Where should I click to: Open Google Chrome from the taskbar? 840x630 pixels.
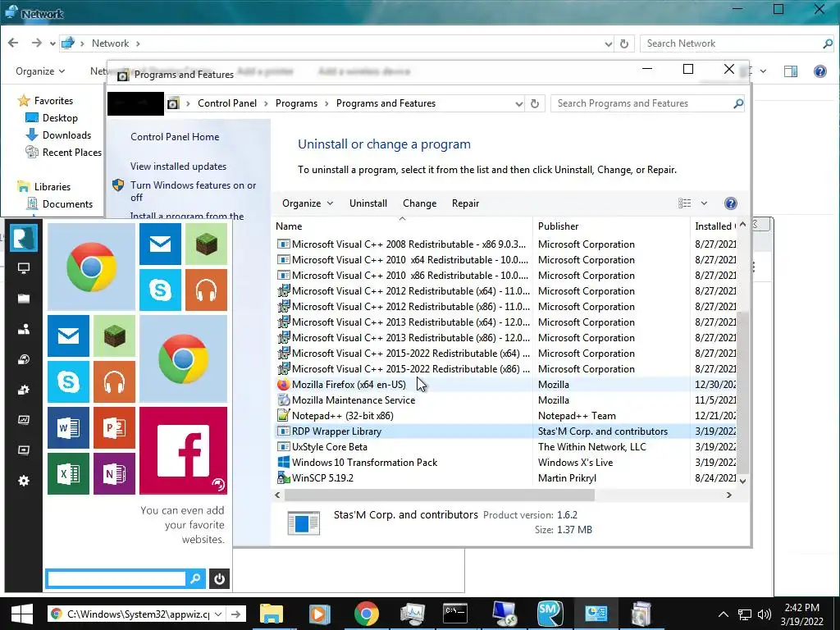[367, 614]
